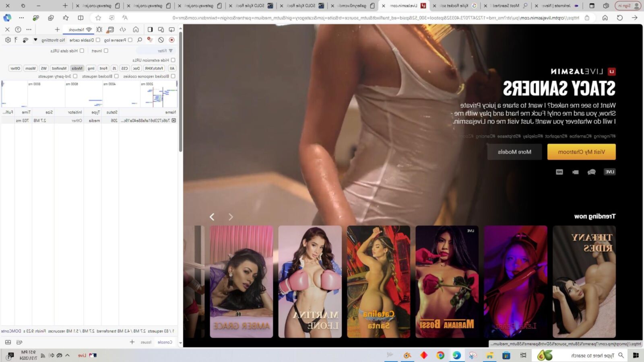Open Edge Workspaces icon

606,6
